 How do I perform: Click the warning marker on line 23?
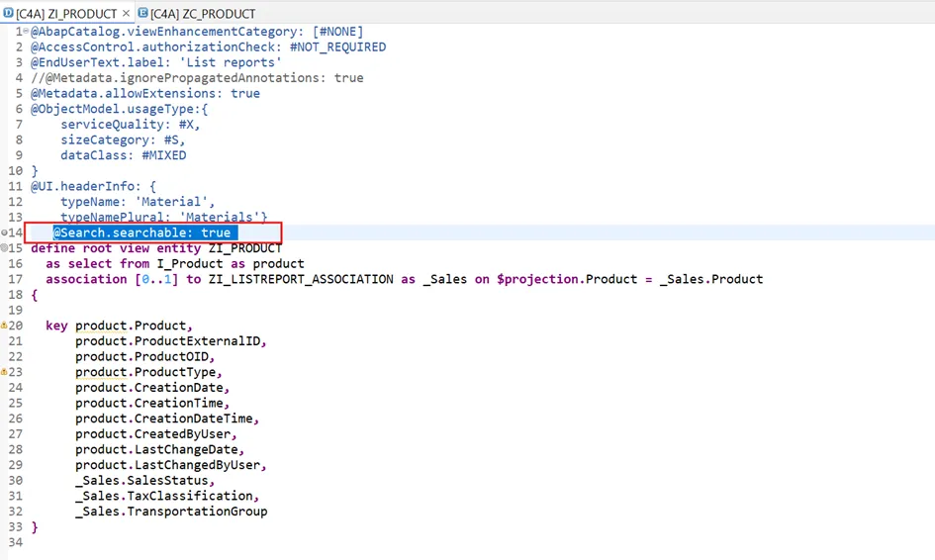point(4,372)
